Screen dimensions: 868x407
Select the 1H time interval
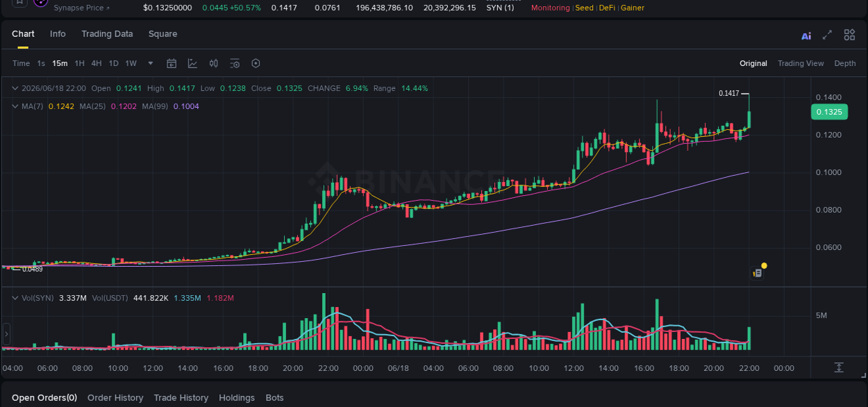pyautogui.click(x=79, y=63)
